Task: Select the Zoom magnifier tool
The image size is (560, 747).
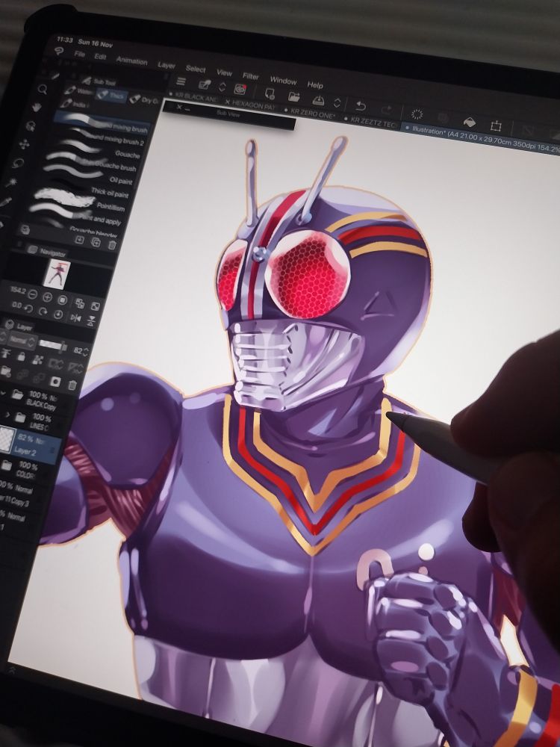Action: click(43, 89)
